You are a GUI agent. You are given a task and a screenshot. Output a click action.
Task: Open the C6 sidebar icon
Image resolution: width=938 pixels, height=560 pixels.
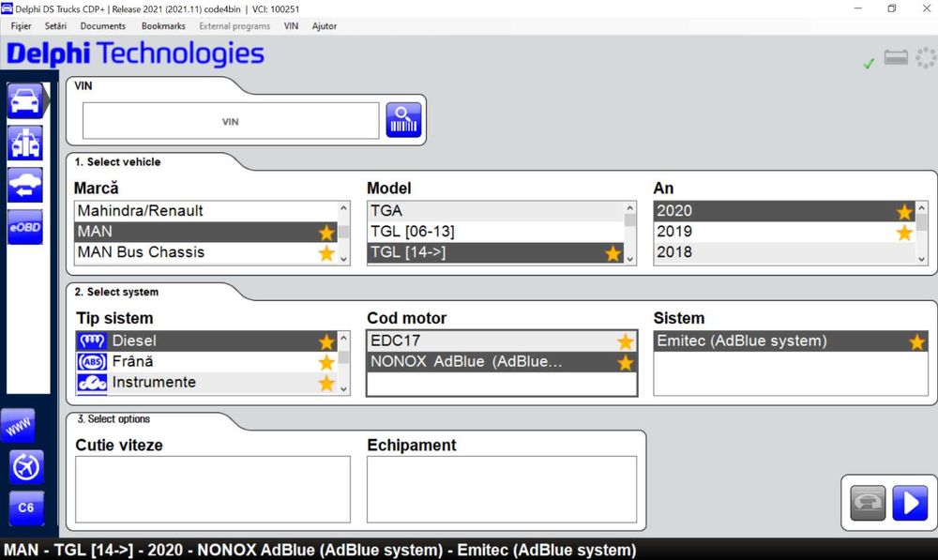[26, 508]
